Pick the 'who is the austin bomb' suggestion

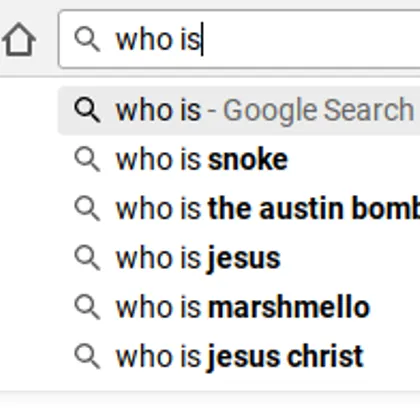pyautogui.click(x=239, y=209)
